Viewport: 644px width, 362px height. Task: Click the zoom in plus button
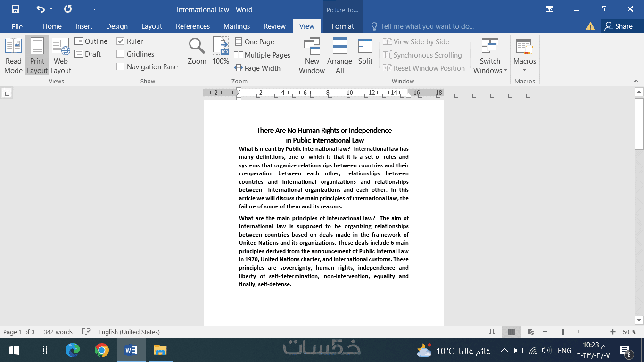[613, 332]
